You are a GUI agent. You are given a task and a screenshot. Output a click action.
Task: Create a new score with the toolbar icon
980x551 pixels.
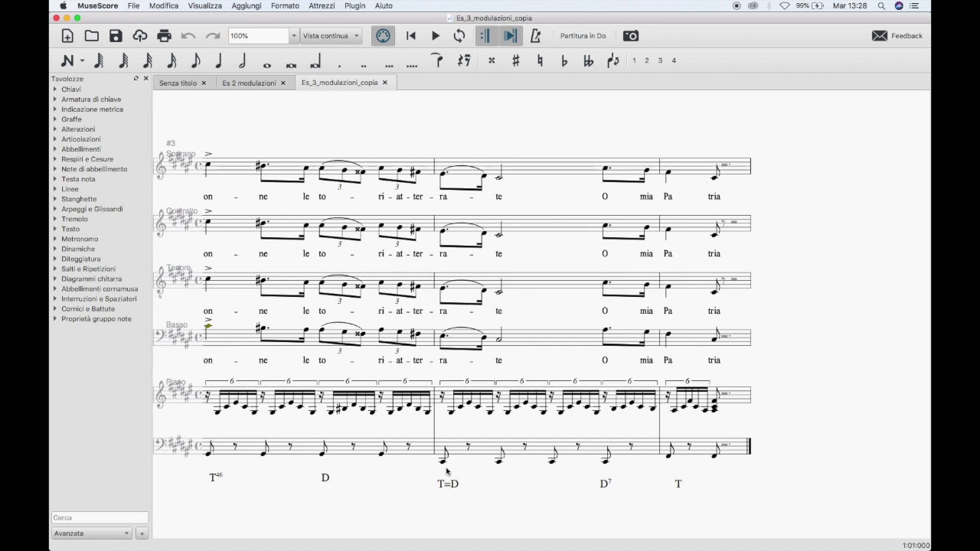click(67, 36)
